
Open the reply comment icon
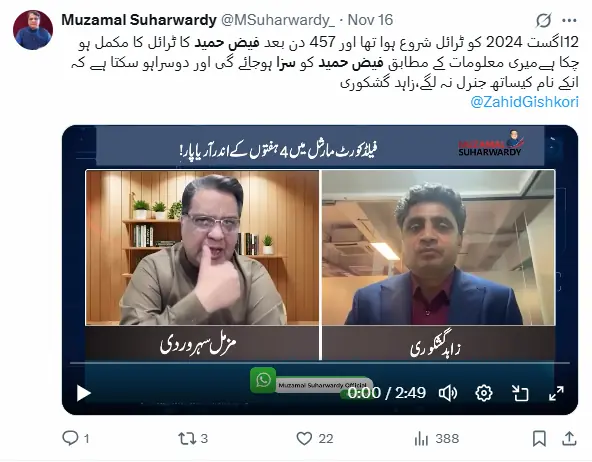click(x=70, y=438)
